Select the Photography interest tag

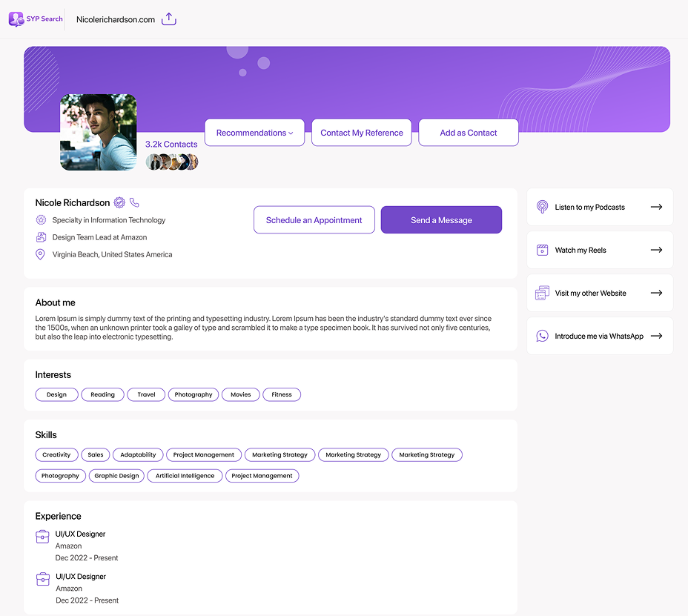pos(193,394)
